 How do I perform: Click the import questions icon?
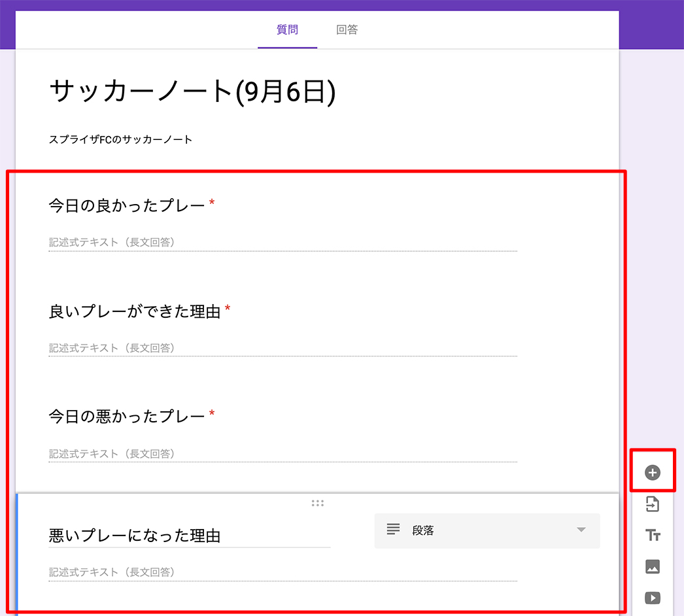pos(652,504)
